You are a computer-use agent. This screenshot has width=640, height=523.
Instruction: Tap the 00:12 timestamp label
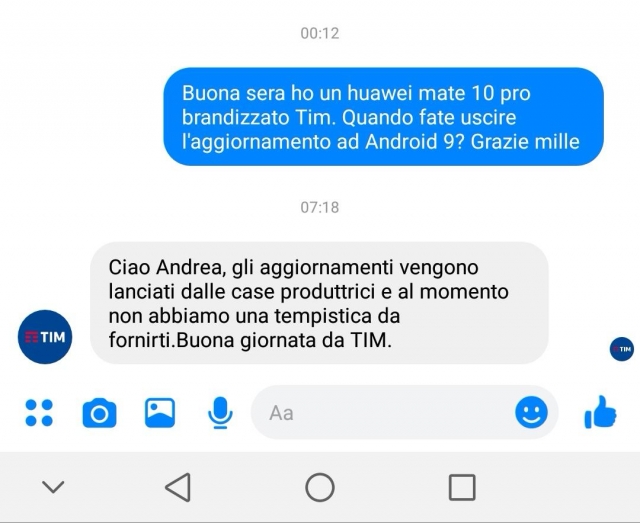(320, 33)
